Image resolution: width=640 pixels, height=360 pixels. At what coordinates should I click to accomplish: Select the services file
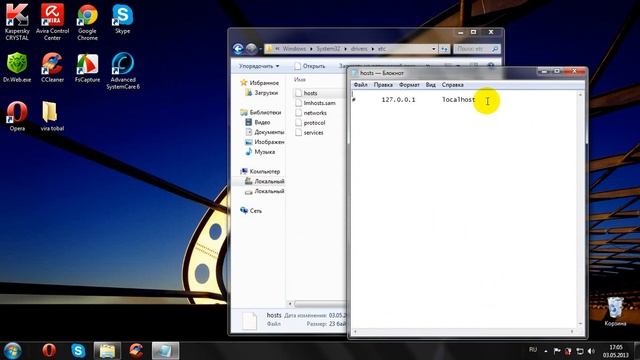(x=309, y=133)
